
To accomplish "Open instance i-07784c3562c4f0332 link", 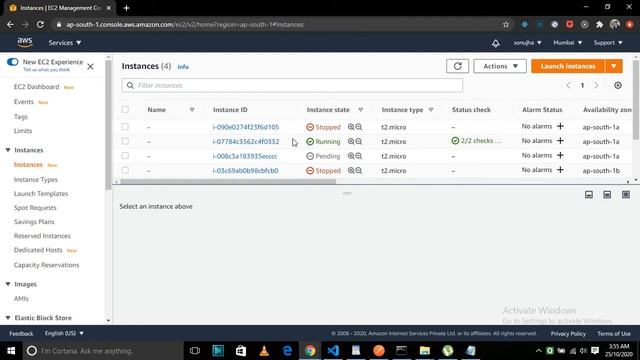I will [246, 142].
